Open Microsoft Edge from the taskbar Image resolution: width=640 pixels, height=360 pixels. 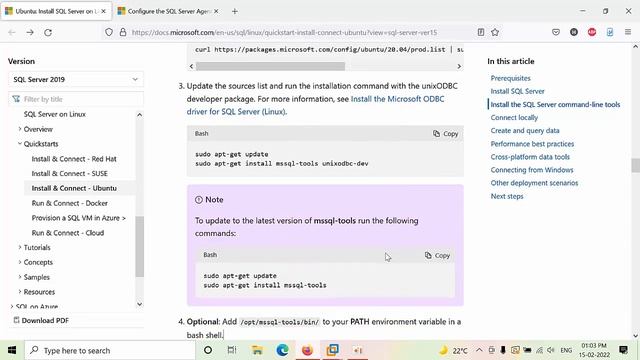click(x=282, y=350)
